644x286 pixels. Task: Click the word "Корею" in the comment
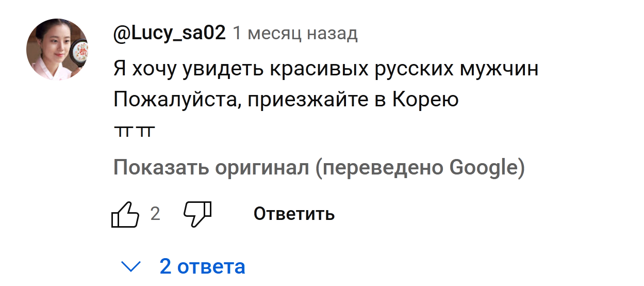(426, 100)
